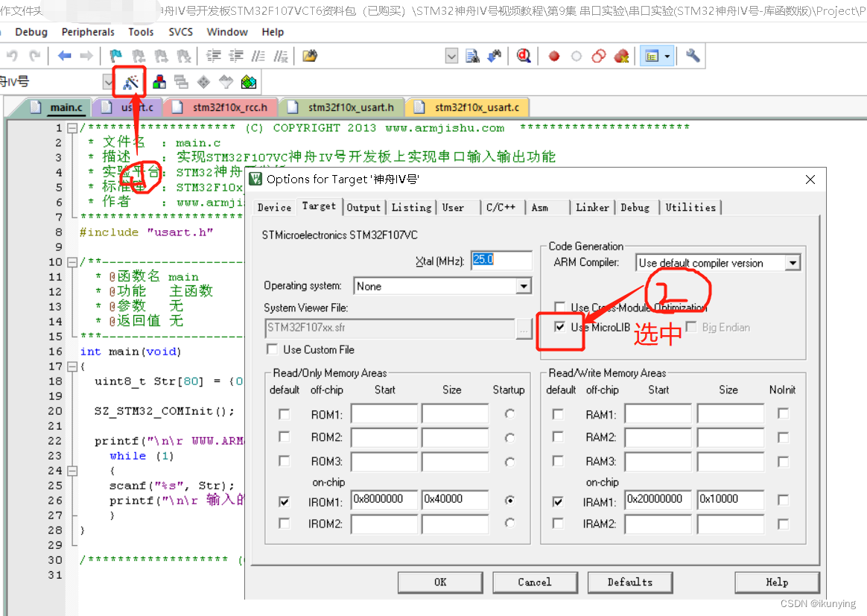This screenshot has height=616, width=867.
Task: Click IROM1 Size field 0x40000
Action: click(455, 500)
